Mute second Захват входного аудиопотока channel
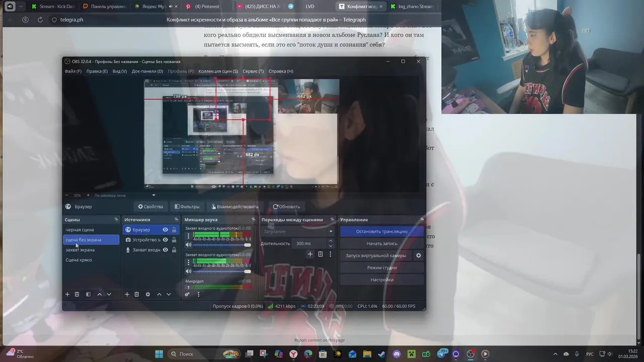 189,271
